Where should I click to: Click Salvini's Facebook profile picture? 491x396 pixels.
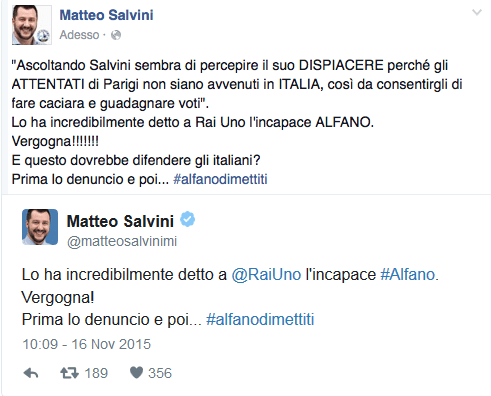[32, 25]
